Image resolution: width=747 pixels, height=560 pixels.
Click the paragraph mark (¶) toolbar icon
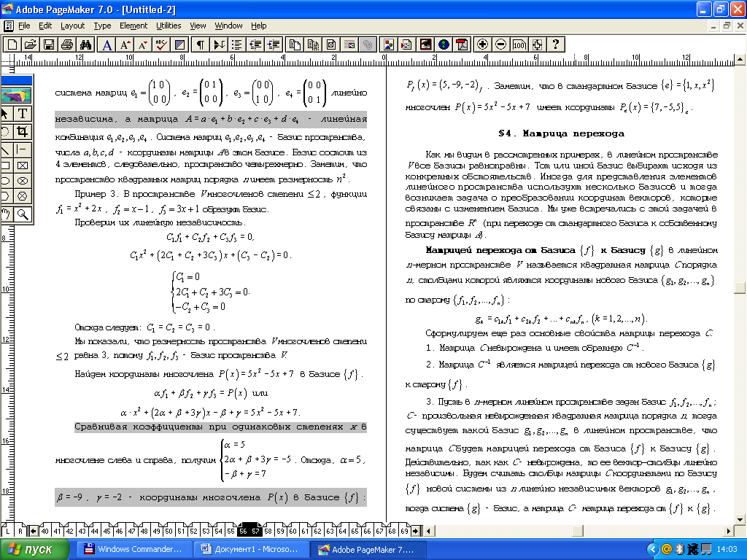(201, 44)
